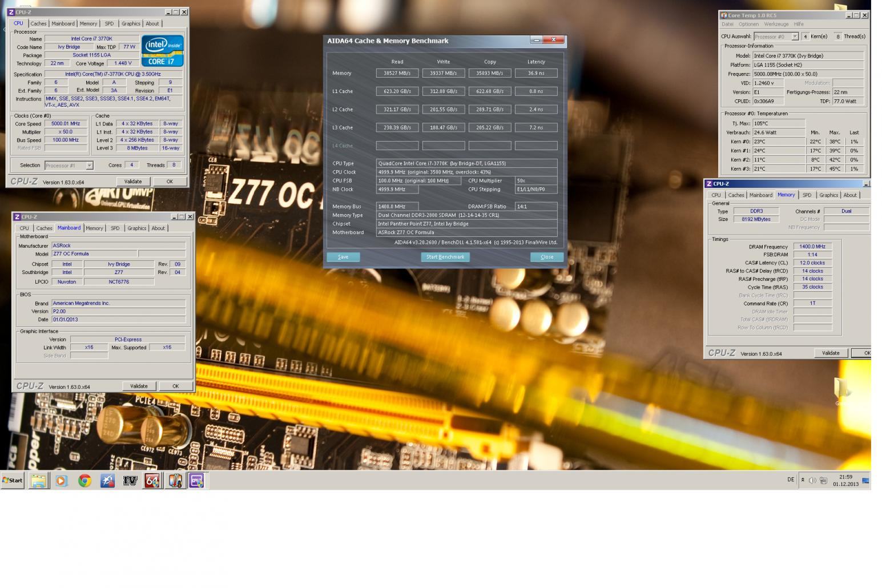The height and width of the screenshot is (588, 882).
Task: Select Memory tab in the Mainboard CPU-Z window
Action: pos(94,228)
